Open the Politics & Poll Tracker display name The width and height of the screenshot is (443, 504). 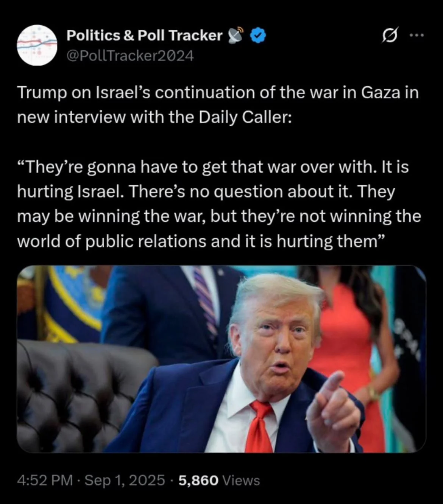pos(144,35)
